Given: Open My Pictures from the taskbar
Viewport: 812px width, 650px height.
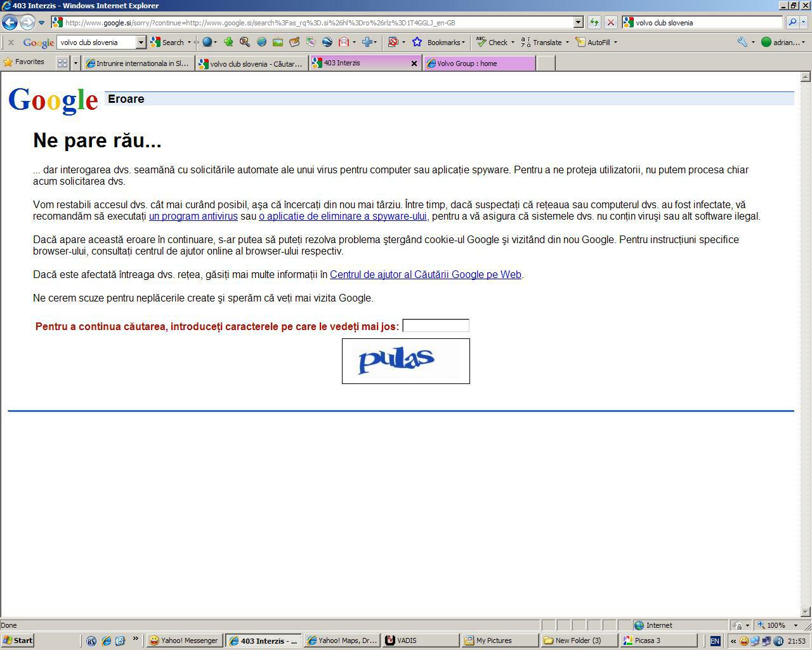Looking at the screenshot, I should [x=500, y=640].
